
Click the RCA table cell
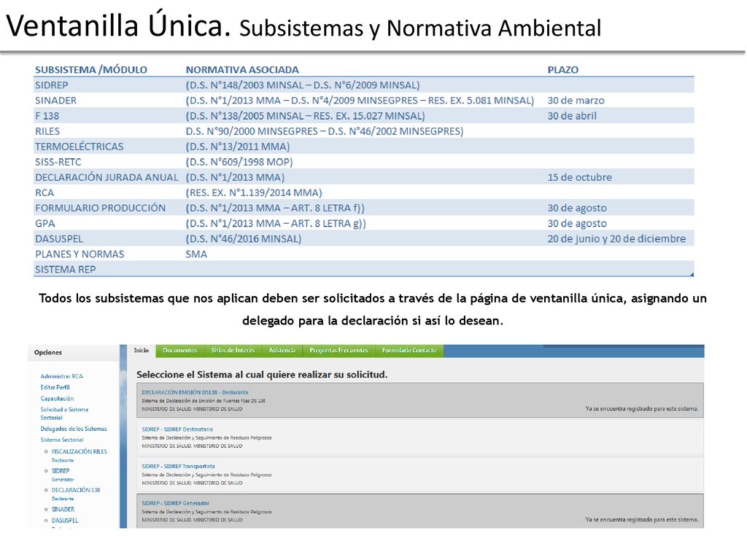tap(44, 192)
